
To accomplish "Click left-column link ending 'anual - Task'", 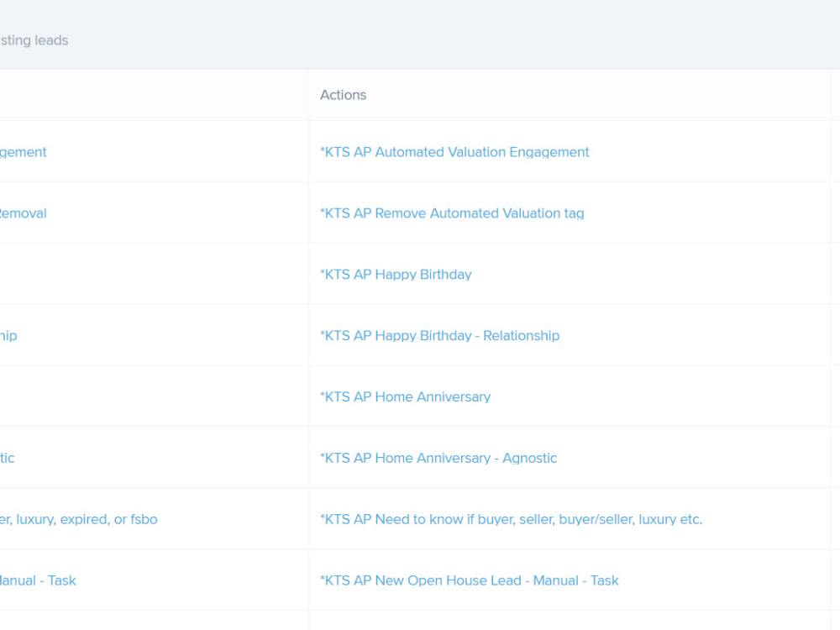I will coord(38,580).
